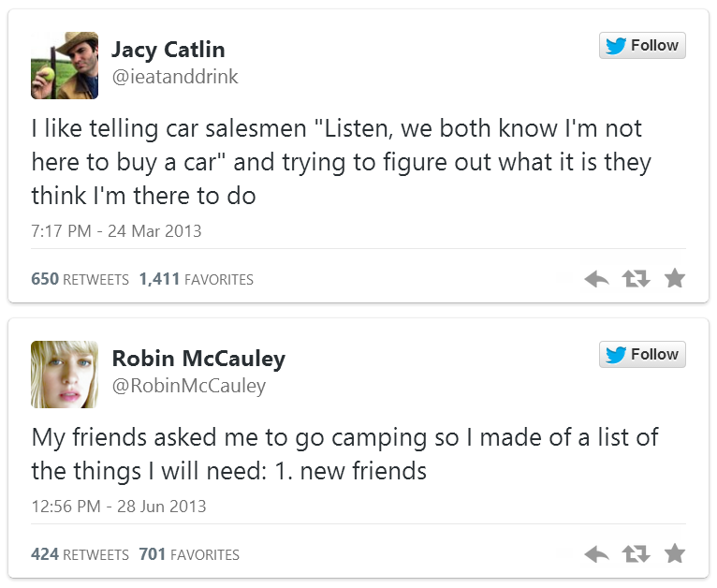Open Jacy Catlin's profile picture
Viewport: 717px width, 588px height.
point(65,66)
